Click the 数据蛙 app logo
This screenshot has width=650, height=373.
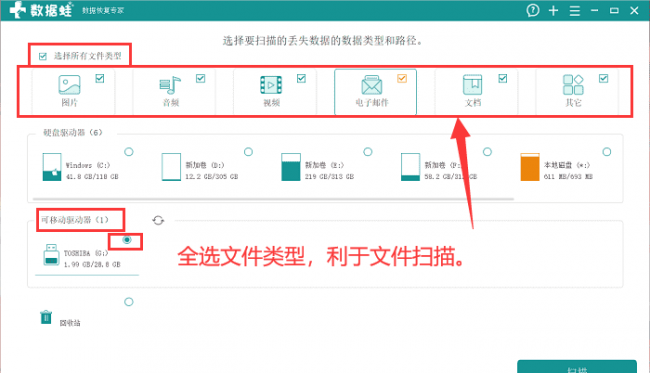pos(41,10)
